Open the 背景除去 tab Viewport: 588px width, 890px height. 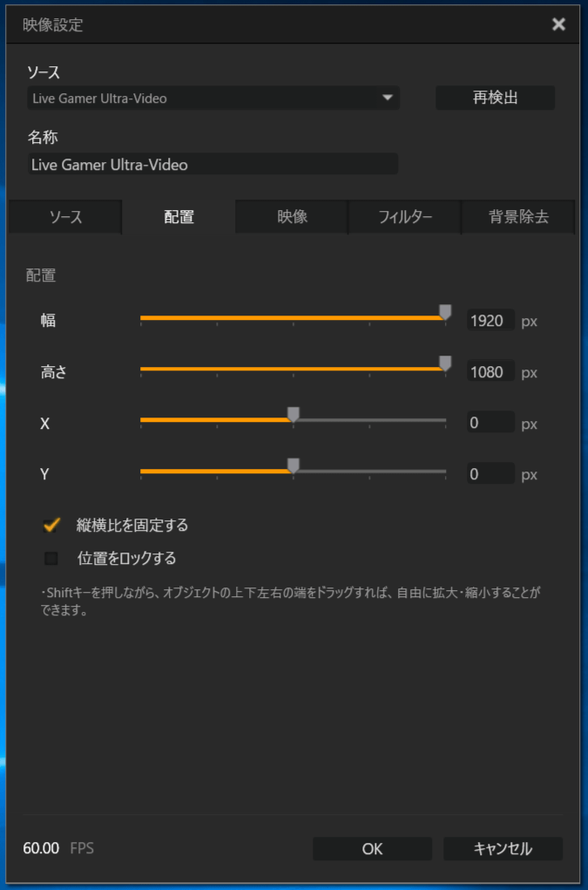(x=518, y=217)
